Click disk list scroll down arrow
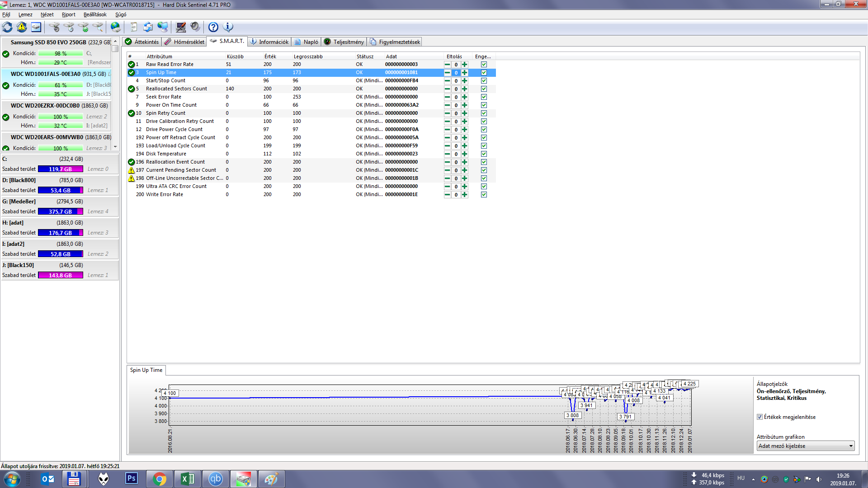Screen dimensions: 868x488 point(115,147)
